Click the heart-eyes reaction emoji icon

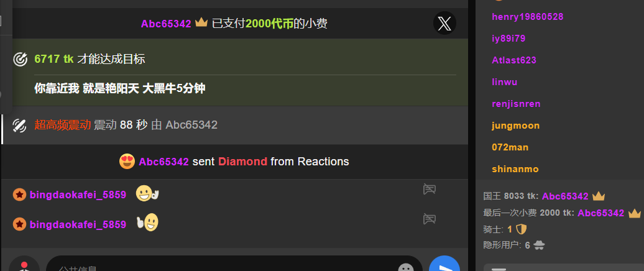[x=127, y=162]
